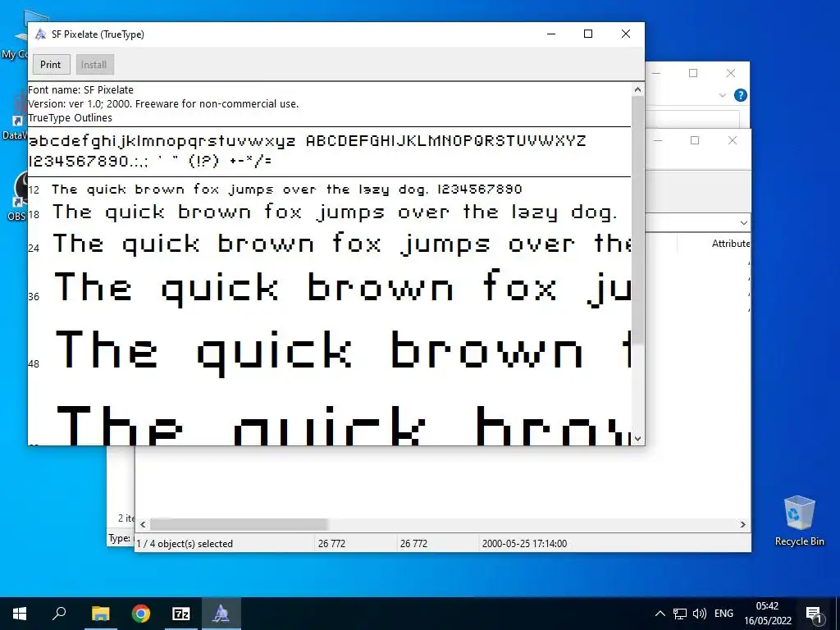Click the SF Pixelate window title icon
This screenshot has width=840, height=630.
pyautogui.click(x=40, y=34)
